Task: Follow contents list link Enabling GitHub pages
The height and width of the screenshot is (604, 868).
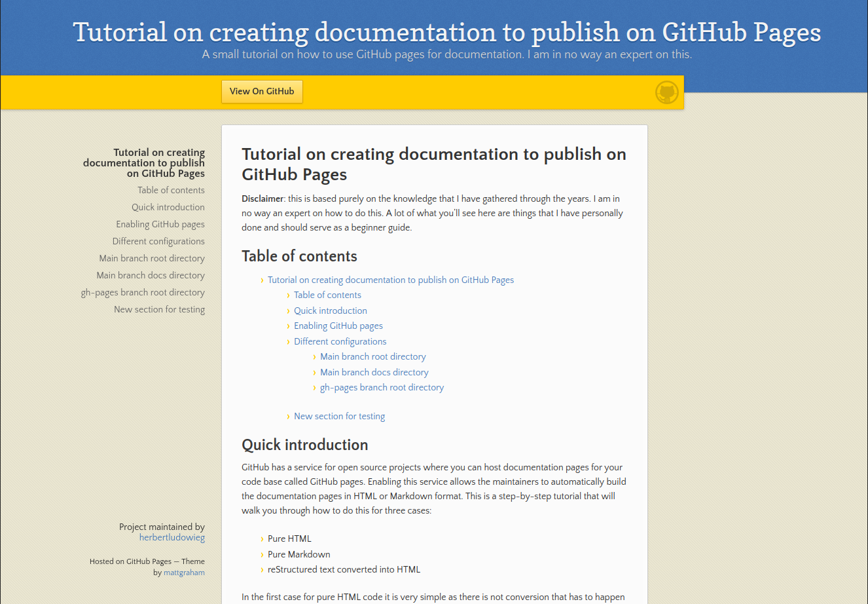Action: [338, 326]
